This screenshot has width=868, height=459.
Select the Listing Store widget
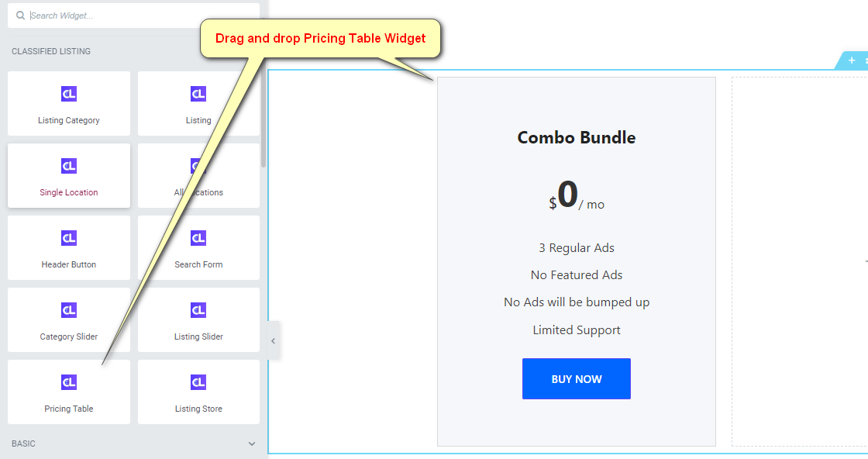[198, 392]
